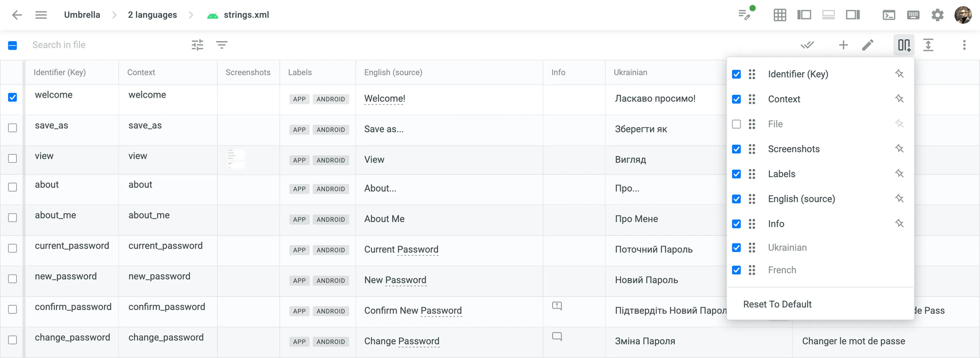Enable the File column checkbox
Image resolution: width=980 pixels, height=358 pixels.
pos(736,124)
